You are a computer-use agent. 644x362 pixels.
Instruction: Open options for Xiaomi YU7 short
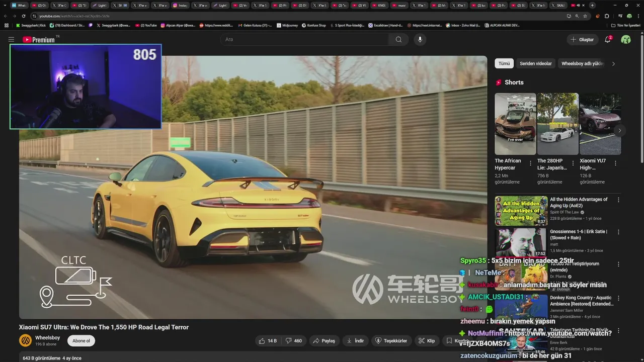615,163
